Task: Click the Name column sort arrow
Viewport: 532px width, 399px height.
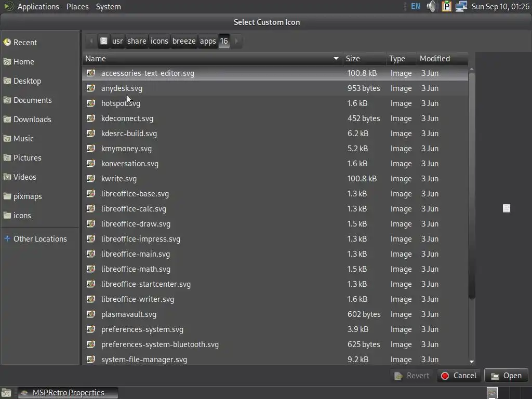Action: point(336,59)
